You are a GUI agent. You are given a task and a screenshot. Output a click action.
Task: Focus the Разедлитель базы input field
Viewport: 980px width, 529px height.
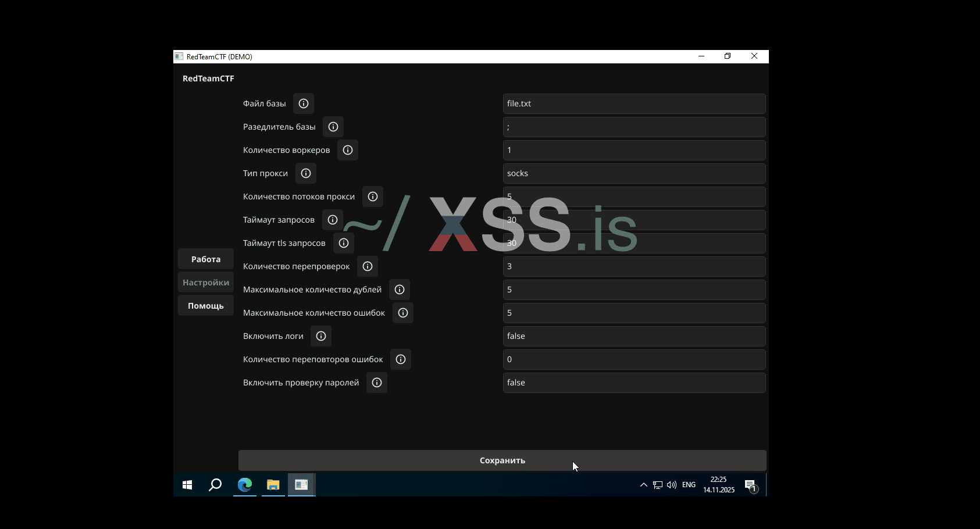pyautogui.click(x=634, y=127)
